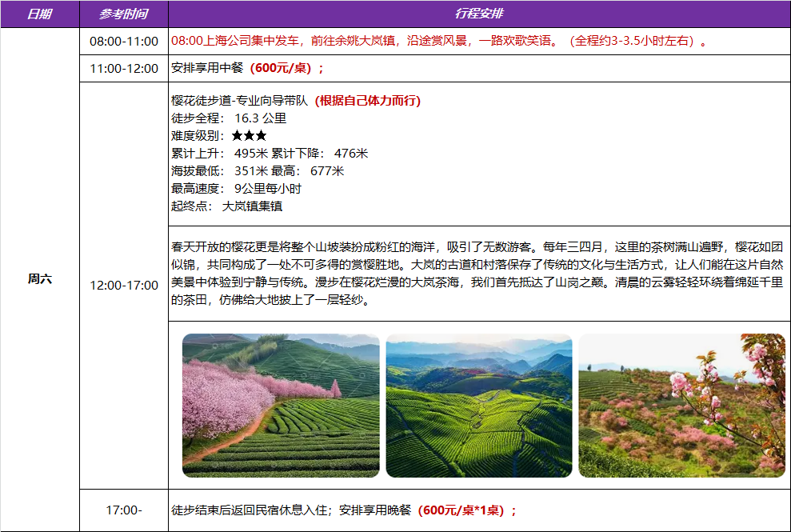Click the 日期 column header
The image size is (791, 532).
pyautogui.click(x=39, y=14)
